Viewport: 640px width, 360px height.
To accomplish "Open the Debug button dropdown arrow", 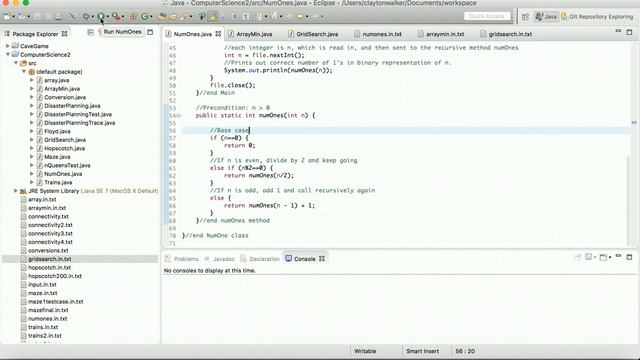I will pyautogui.click(x=93, y=17).
